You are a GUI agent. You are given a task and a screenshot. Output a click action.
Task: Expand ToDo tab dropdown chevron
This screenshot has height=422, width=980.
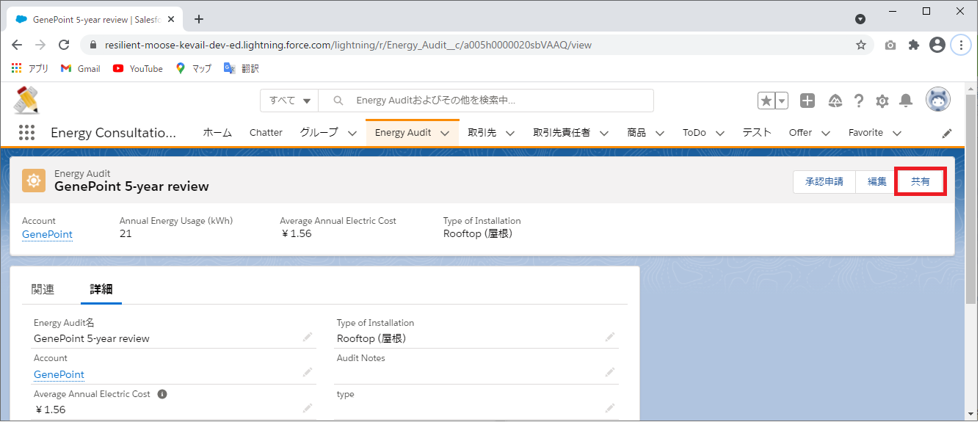tap(719, 134)
